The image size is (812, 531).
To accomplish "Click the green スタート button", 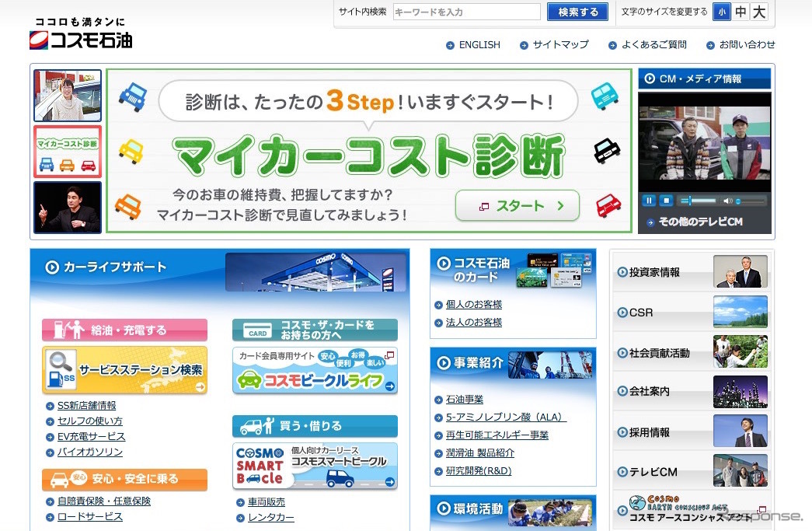I will (517, 206).
